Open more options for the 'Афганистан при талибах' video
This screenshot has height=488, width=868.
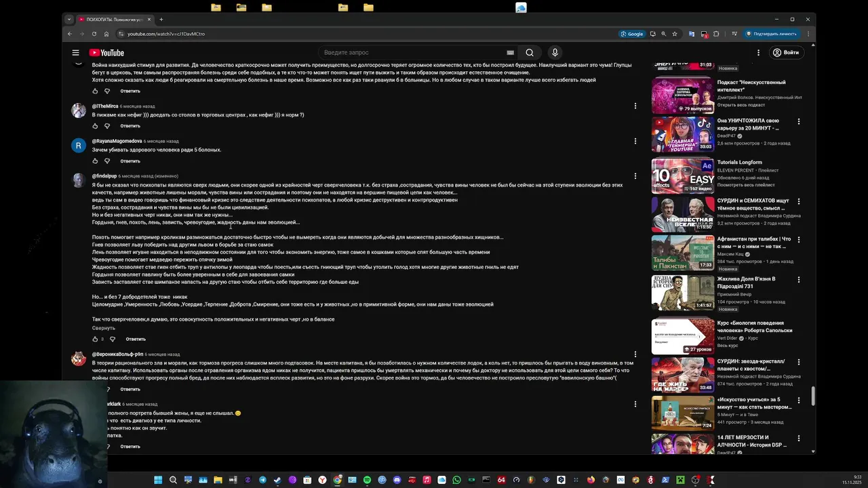coord(798,239)
